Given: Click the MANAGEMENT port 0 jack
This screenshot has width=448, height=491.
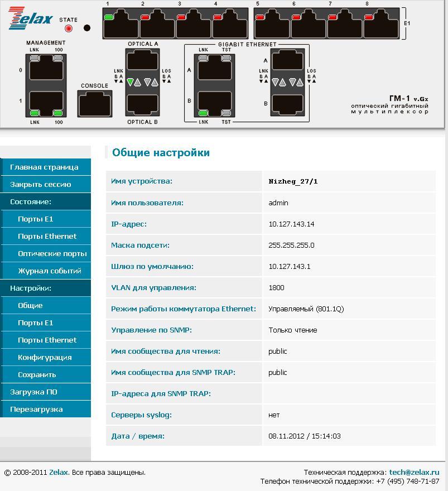Looking at the screenshot, I should [x=46, y=68].
